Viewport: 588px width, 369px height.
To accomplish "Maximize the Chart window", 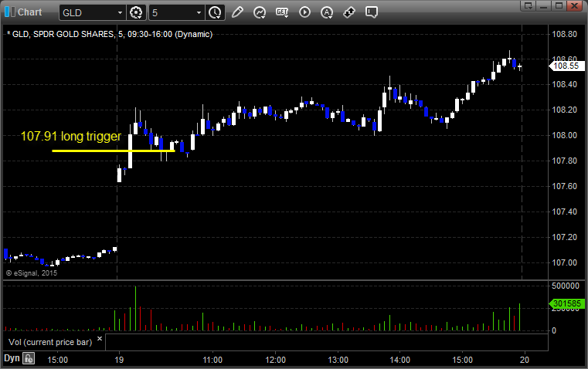I will (559, 5).
